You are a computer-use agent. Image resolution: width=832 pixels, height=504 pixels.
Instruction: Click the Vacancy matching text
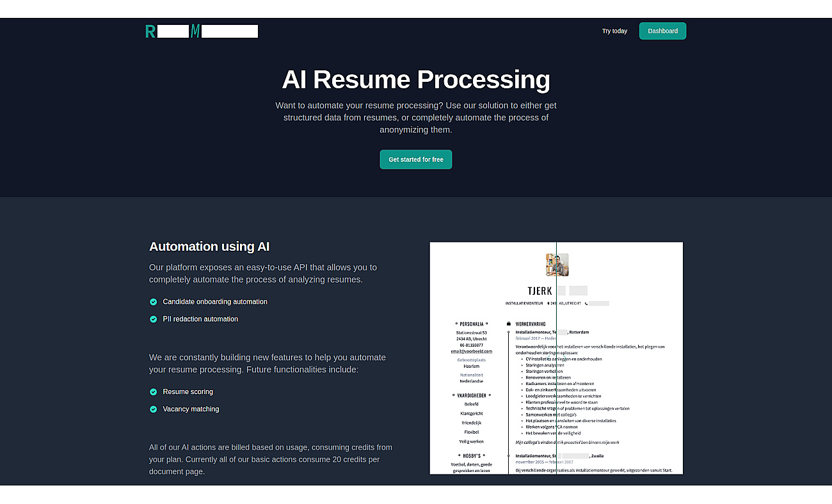point(191,409)
